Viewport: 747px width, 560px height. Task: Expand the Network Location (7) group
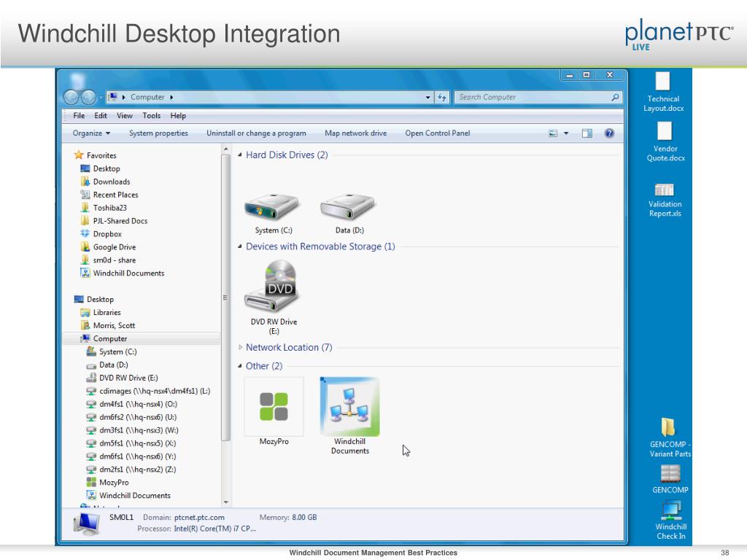[x=240, y=348]
